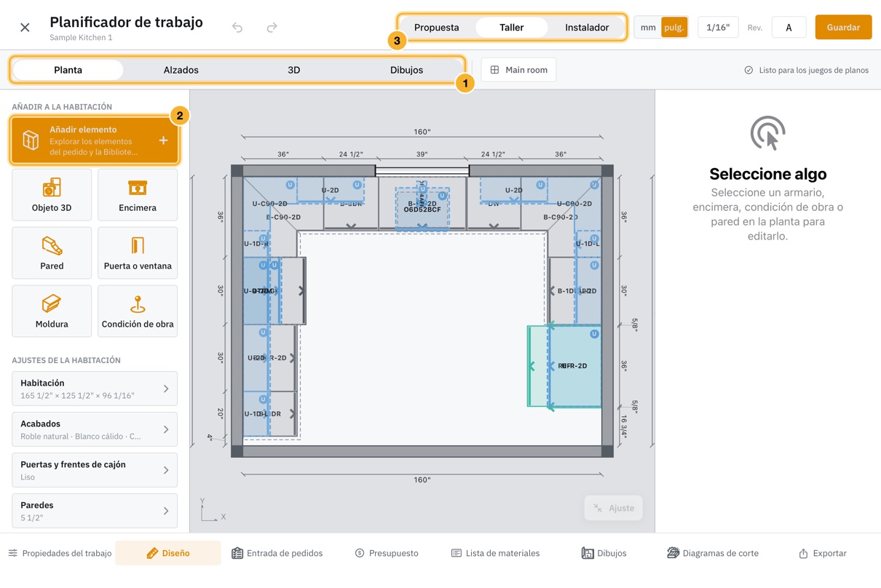Expand the Habitación settings row
The height and width of the screenshot is (588, 881).
pos(95,389)
